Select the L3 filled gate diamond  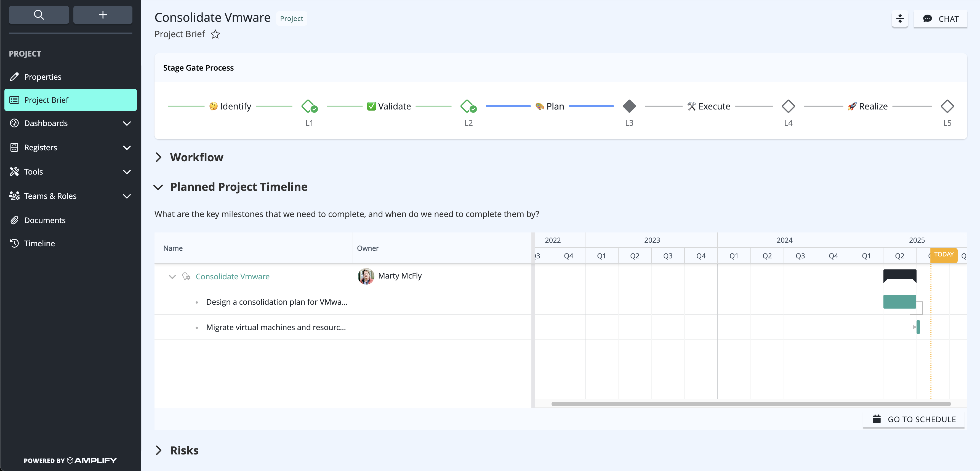click(629, 106)
